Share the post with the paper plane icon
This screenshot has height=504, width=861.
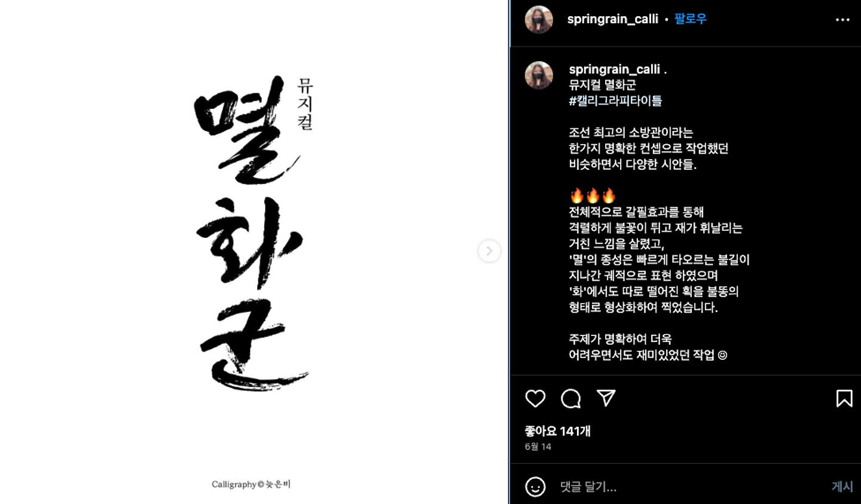tap(606, 398)
